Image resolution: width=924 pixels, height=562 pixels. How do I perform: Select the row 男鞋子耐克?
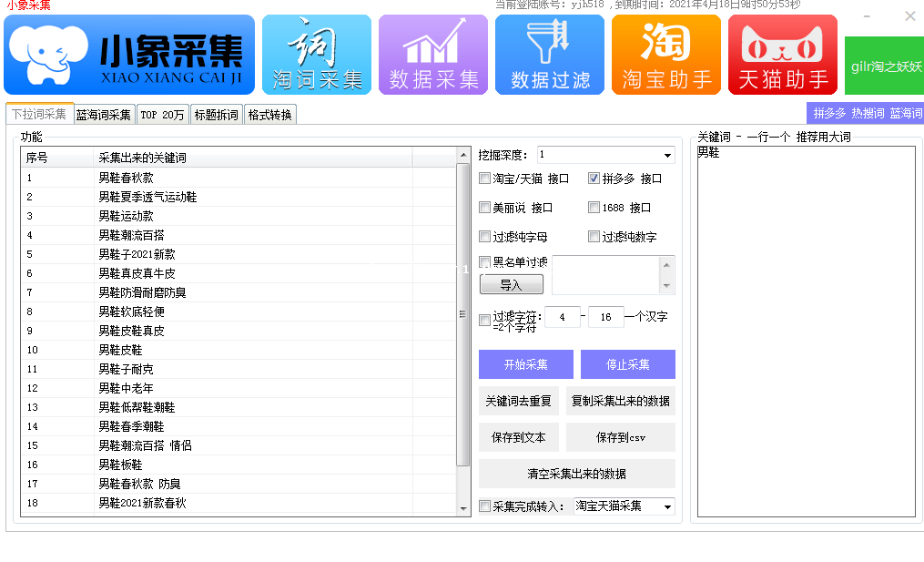[x=239, y=369]
